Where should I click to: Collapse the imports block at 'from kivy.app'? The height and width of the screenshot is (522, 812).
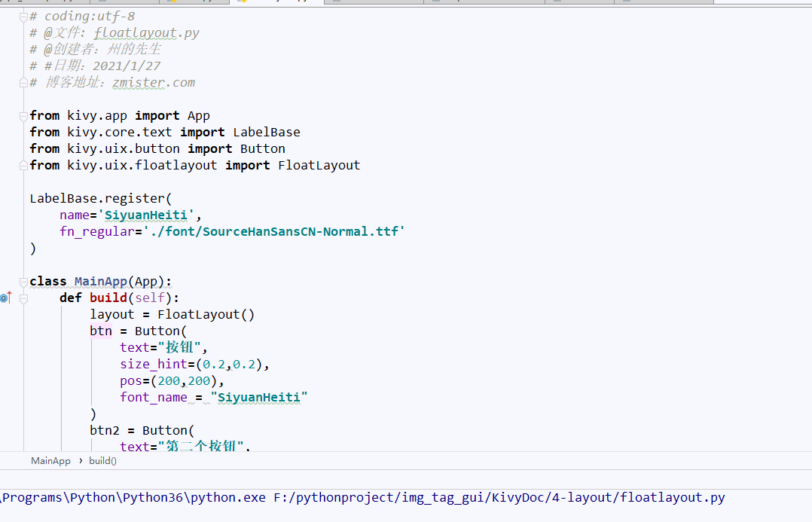(23, 116)
